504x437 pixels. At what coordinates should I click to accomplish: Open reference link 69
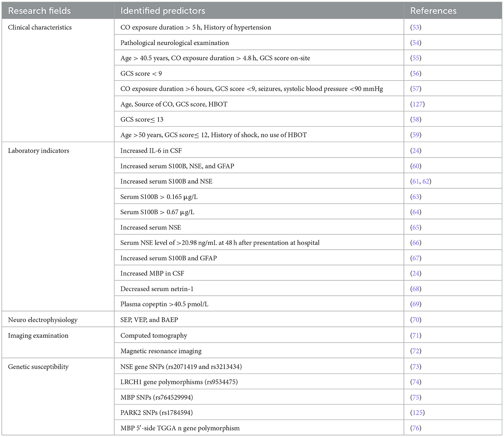[x=416, y=305]
